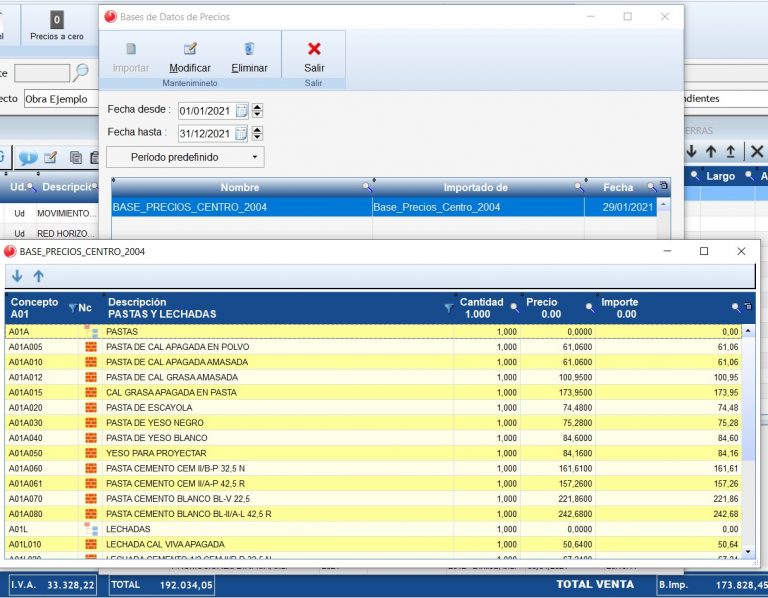Select row PASTA DE YESO NEGRO
The width and height of the screenshot is (768, 598).
pyautogui.click(x=373, y=423)
